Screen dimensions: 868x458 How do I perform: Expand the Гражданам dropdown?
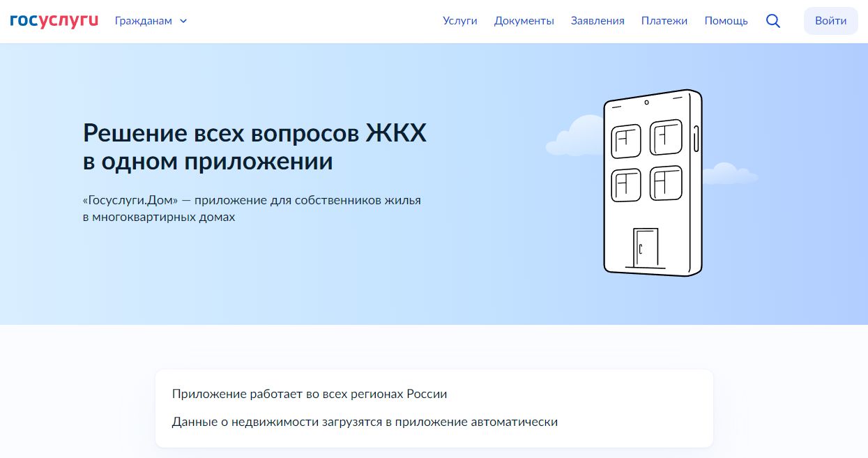coord(151,21)
